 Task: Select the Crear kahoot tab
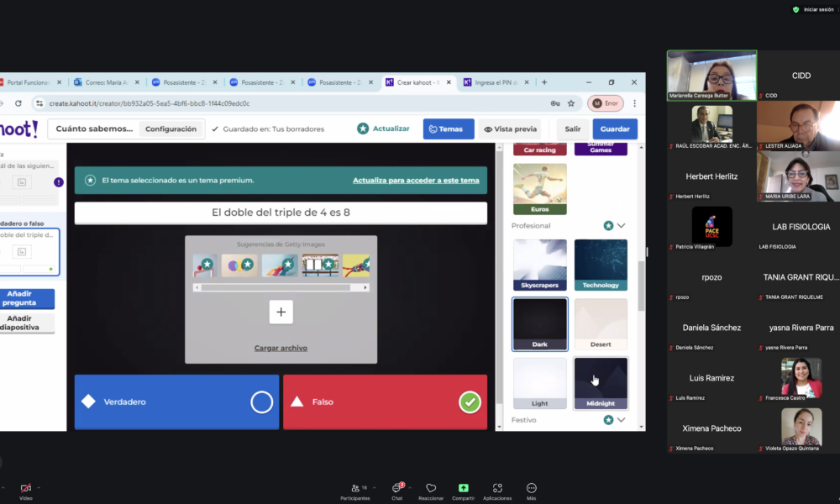click(x=417, y=82)
